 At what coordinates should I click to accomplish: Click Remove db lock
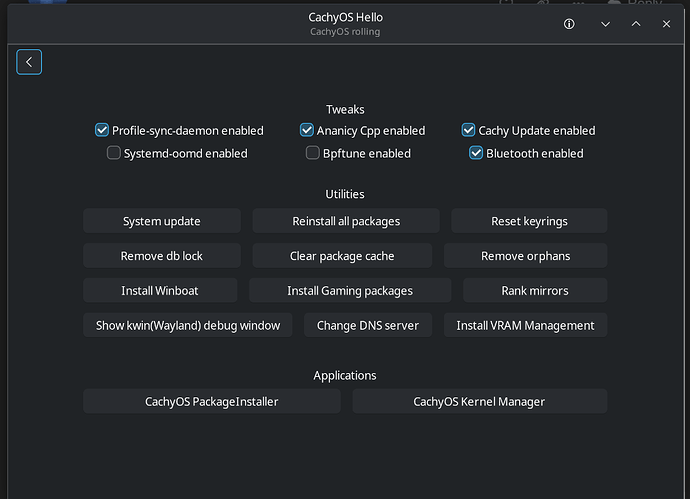(x=161, y=256)
